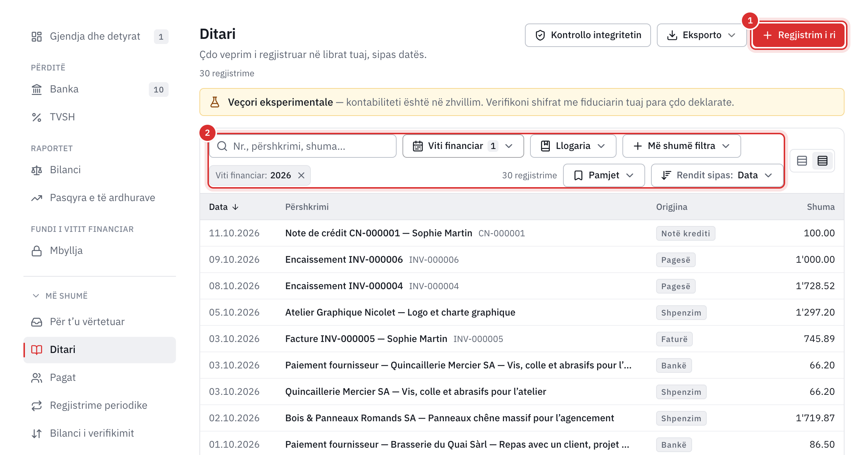Switch to comfortable row density view

tap(802, 161)
